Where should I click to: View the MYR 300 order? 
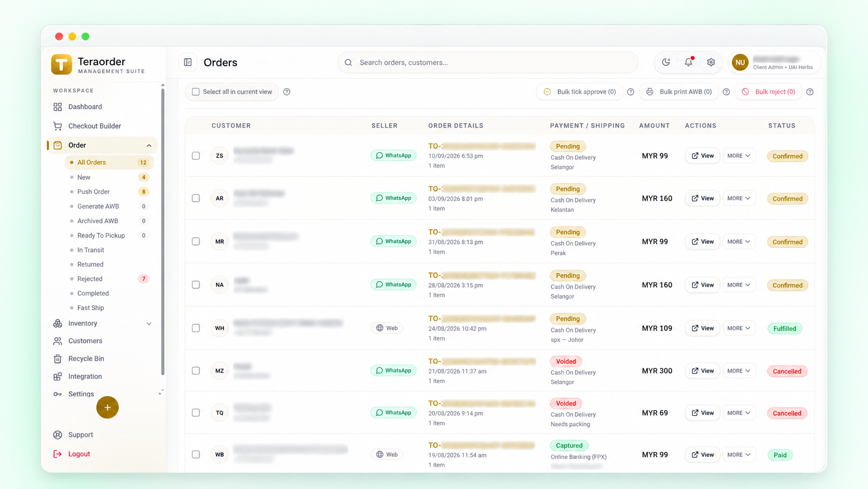(702, 371)
